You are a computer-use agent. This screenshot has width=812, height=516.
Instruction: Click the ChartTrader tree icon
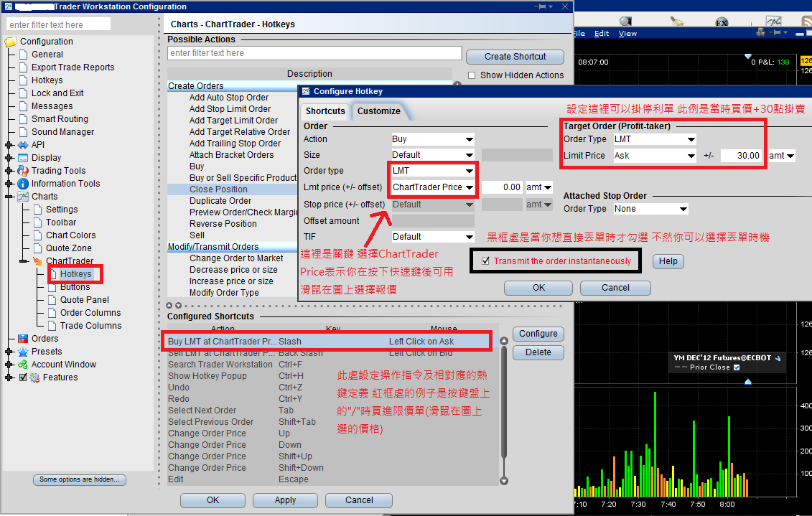tap(37, 261)
